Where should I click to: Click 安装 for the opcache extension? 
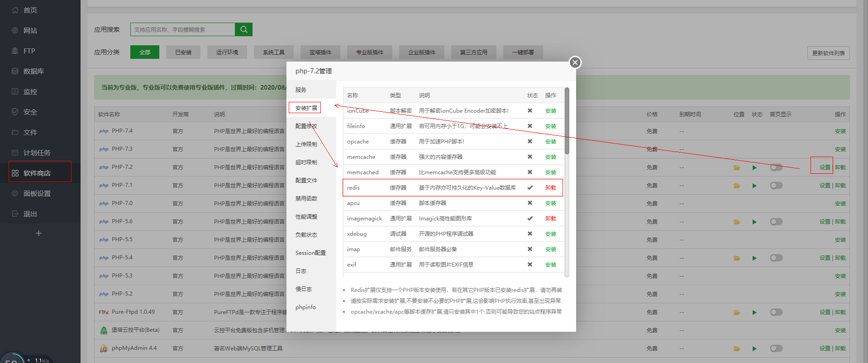coord(550,142)
